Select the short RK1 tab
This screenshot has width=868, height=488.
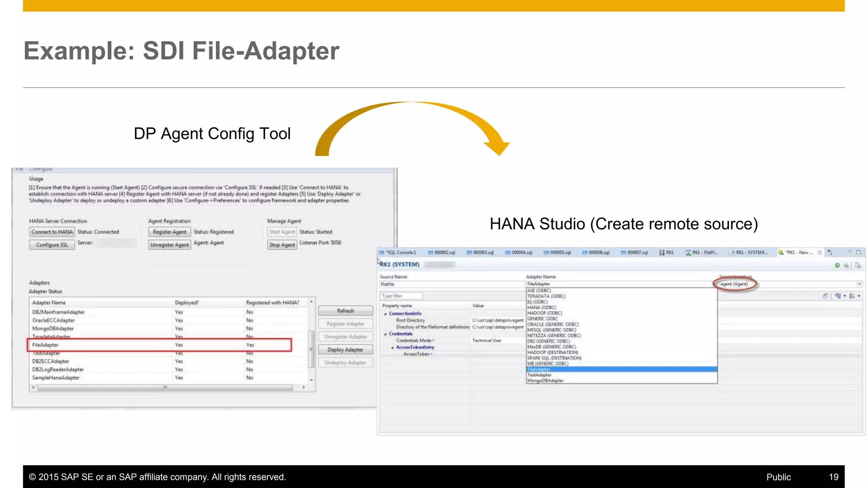[666, 252]
